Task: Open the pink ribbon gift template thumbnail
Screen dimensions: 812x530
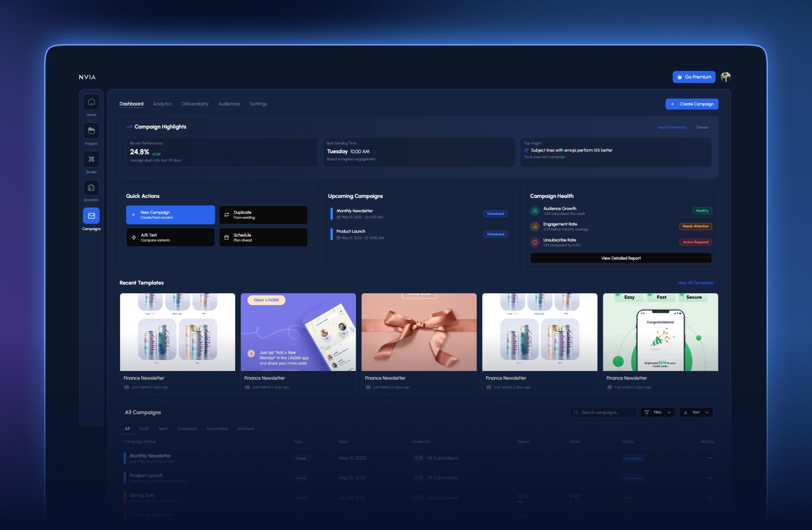Action: (419, 332)
